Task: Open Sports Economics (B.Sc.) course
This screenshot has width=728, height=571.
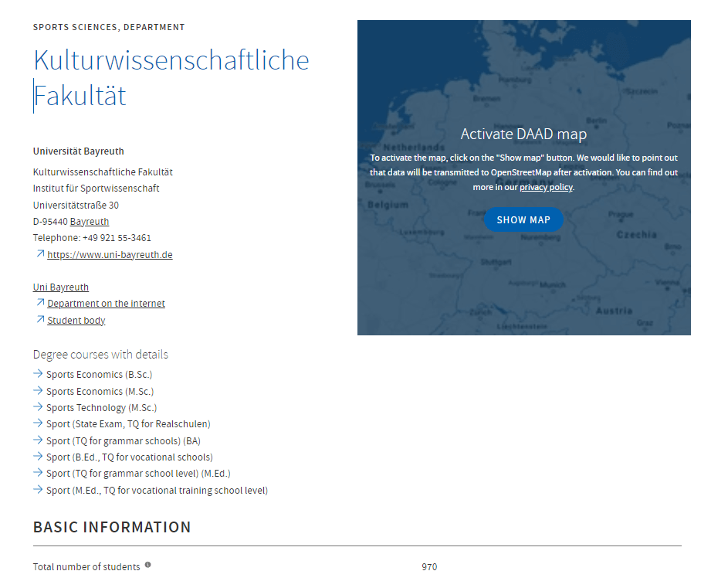Action: click(100, 375)
